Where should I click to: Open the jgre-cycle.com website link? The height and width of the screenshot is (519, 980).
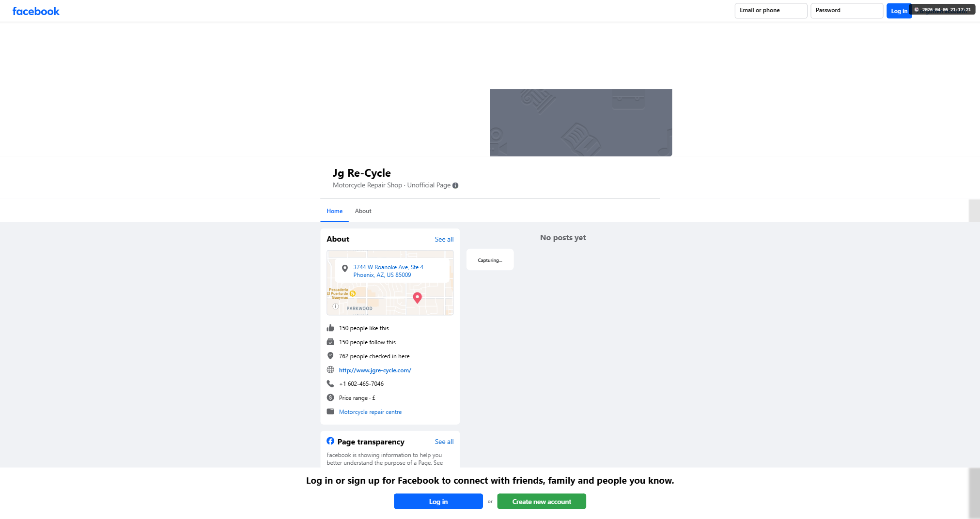pos(375,370)
